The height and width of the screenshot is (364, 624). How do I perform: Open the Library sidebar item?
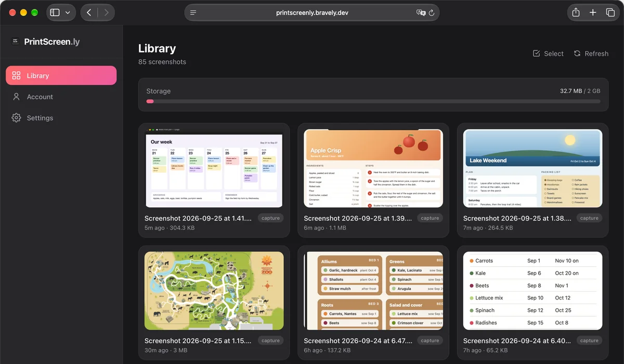[x=61, y=75]
